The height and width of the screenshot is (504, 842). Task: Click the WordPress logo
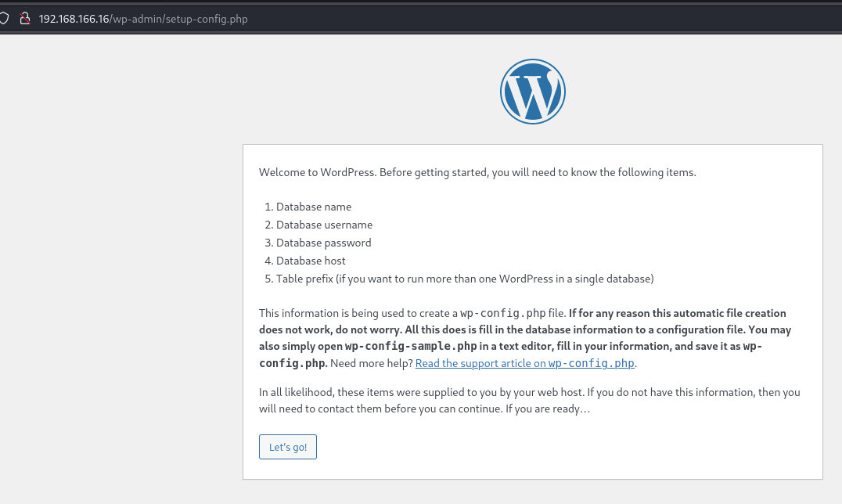click(x=532, y=91)
